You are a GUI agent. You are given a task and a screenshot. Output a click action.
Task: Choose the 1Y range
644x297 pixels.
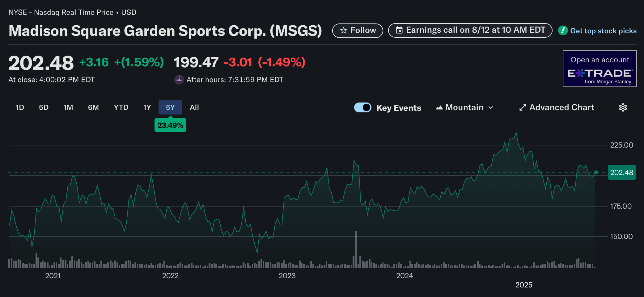pyautogui.click(x=147, y=107)
